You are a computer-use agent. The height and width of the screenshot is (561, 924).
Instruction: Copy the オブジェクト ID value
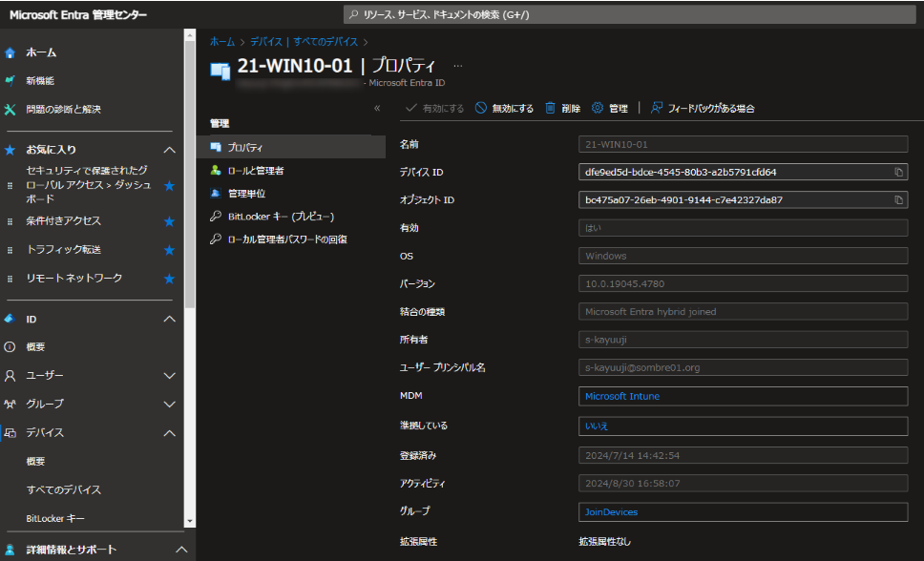(898, 200)
